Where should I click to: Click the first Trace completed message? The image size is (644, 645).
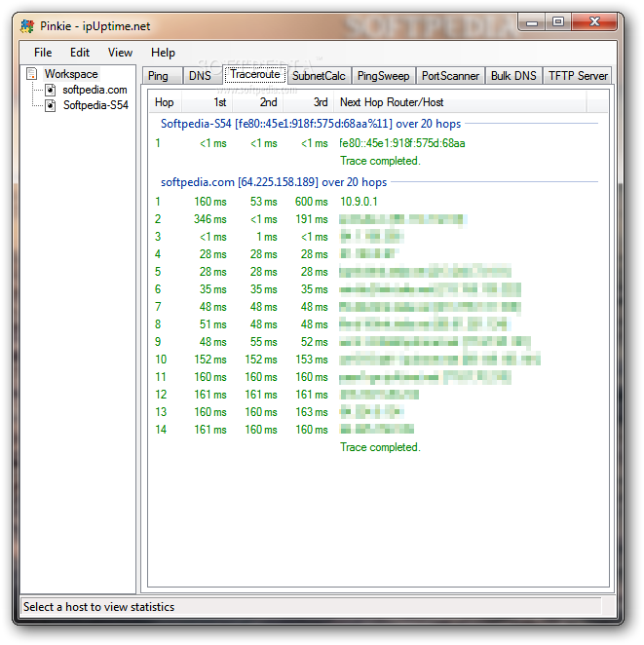click(x=380, y=161)
